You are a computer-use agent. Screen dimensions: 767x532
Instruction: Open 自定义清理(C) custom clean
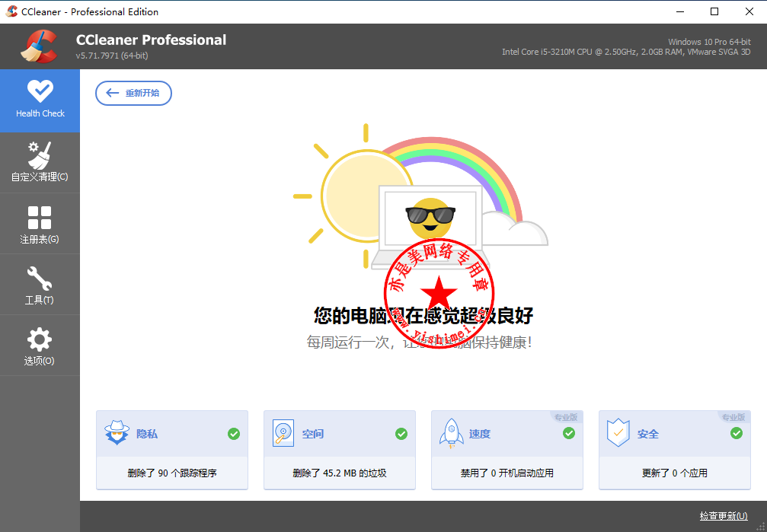(x=40, y=162)
